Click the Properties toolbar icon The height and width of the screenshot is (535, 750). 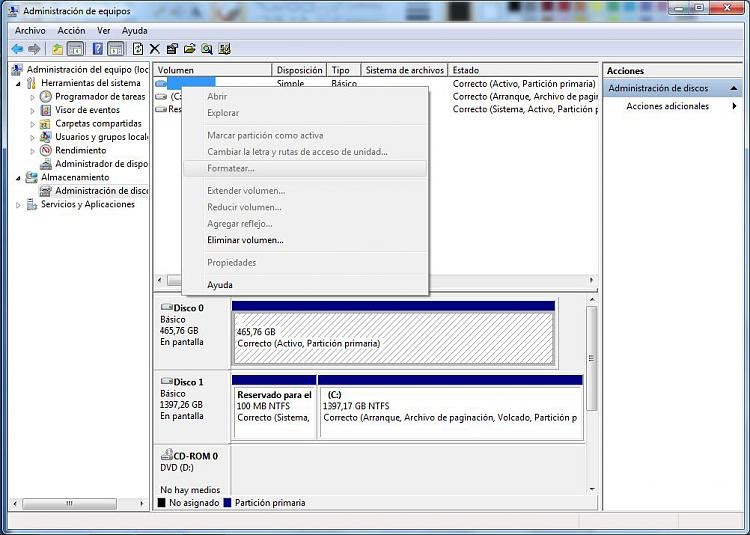tap(172, 49)
